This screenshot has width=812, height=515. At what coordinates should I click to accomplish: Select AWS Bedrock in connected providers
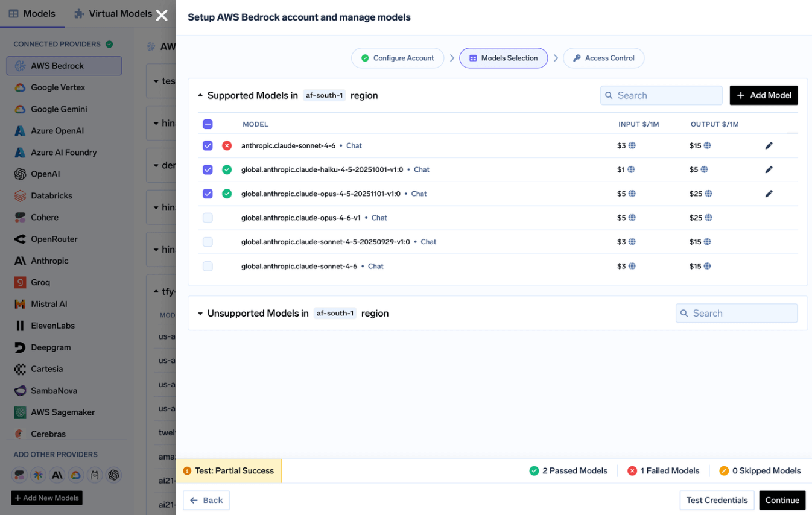tap(64, 66)
